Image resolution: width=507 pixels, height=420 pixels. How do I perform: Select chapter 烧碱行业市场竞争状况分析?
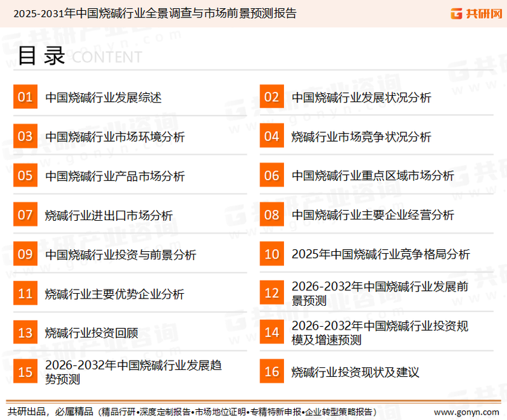[x=361, y=136]
